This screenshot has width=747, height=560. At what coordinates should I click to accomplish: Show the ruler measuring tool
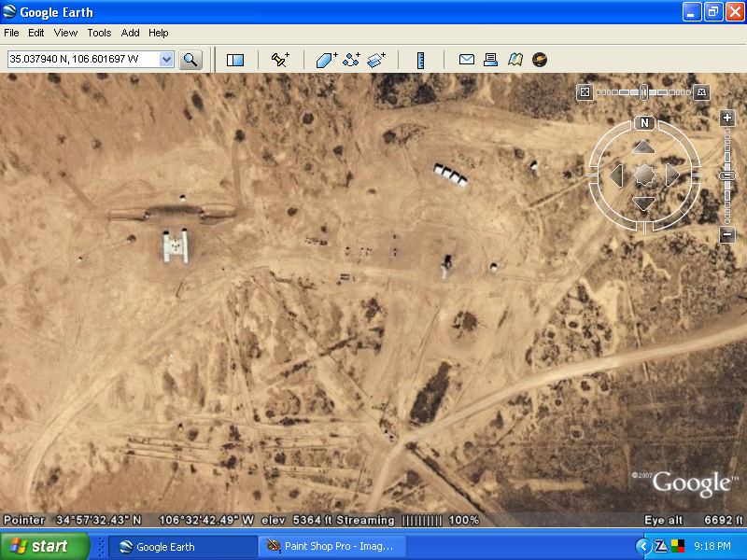(421, 61)
